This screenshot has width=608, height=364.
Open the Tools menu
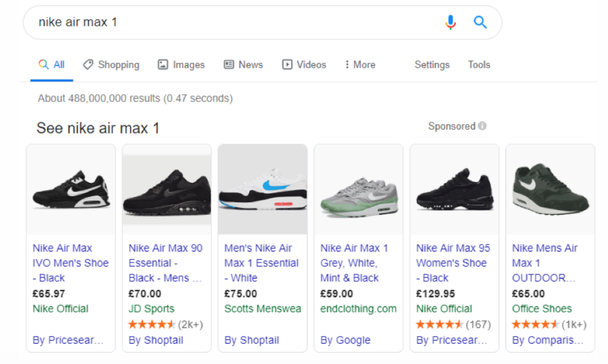(x=479, y=65)
